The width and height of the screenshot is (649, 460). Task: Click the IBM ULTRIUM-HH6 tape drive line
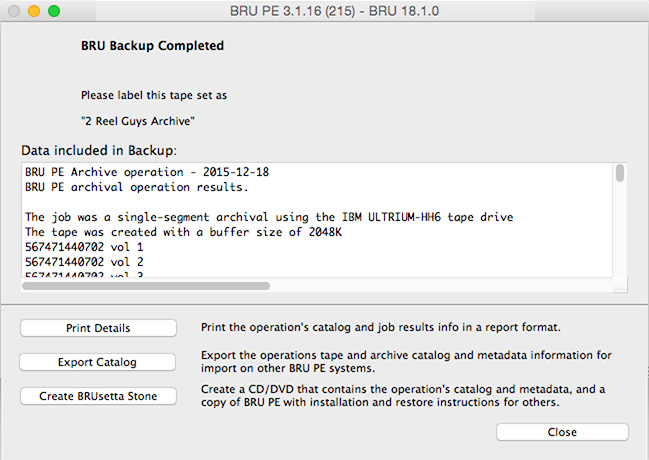coord(269,217)
